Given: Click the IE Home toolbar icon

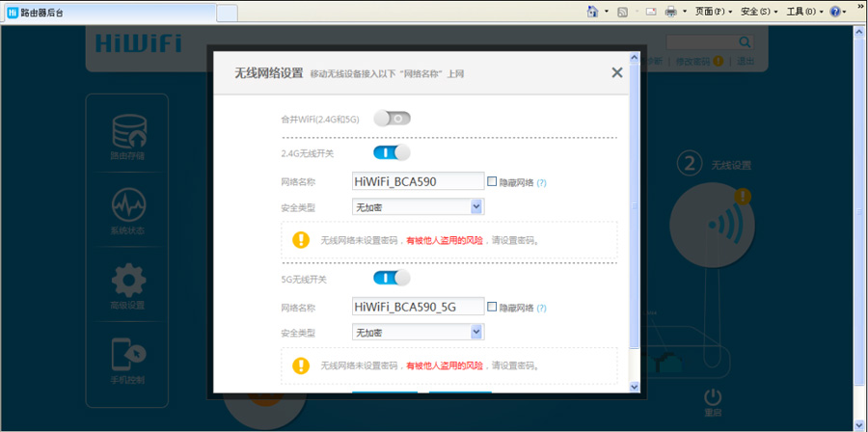Looking at the screenshot, I should tap(592, 11).
